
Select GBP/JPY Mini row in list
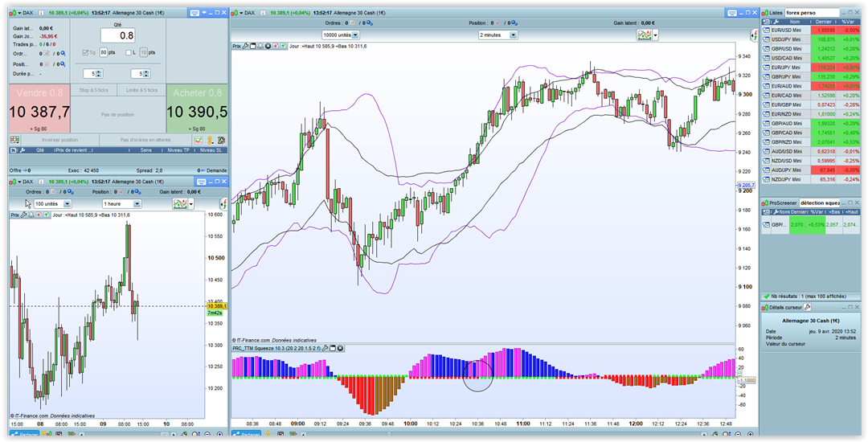[810, 76]
